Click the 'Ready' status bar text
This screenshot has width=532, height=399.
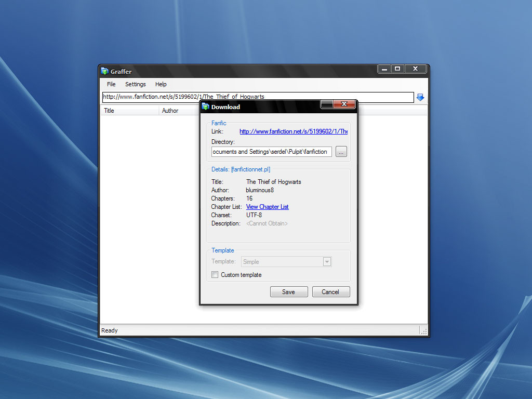click(x=109, y=330)
